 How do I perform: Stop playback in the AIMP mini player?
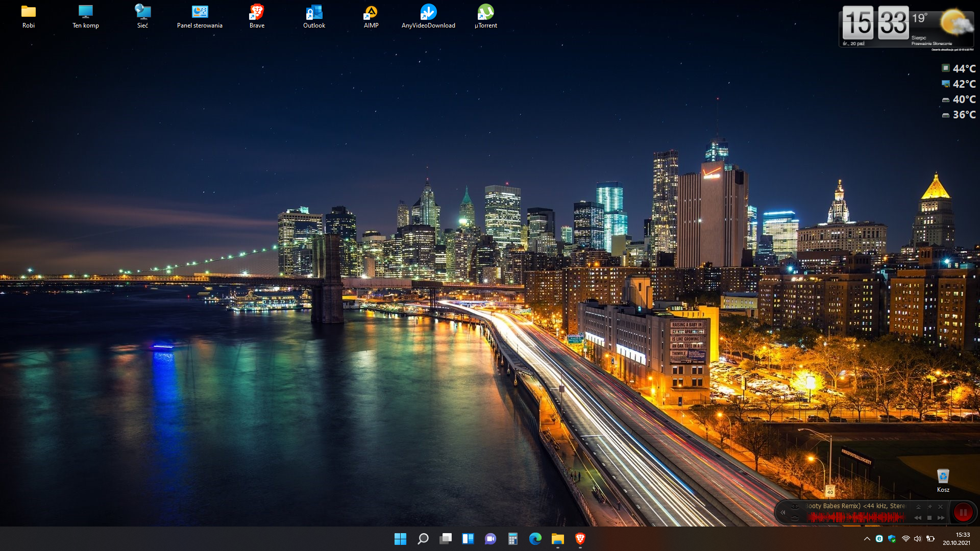(929, 518)
